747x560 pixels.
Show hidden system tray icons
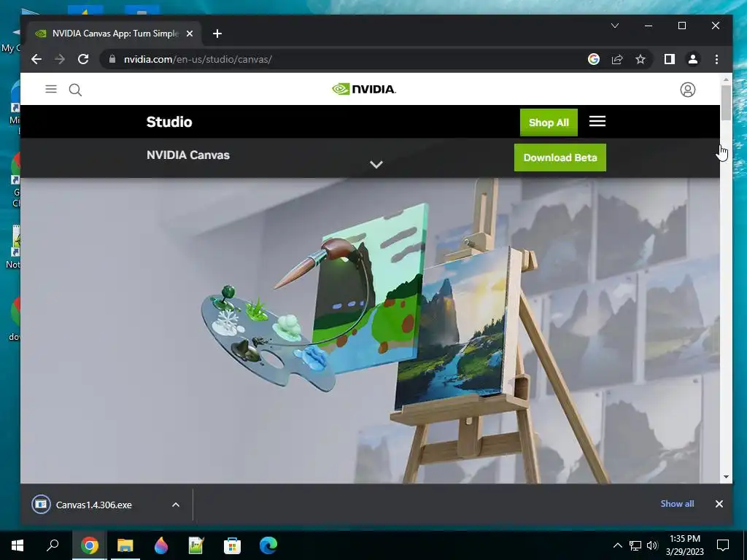617,545
